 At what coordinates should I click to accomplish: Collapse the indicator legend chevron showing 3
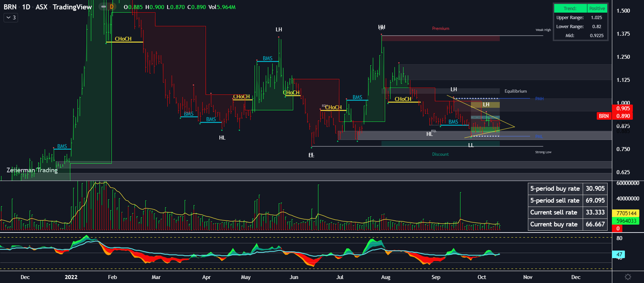tap(11, 17)
